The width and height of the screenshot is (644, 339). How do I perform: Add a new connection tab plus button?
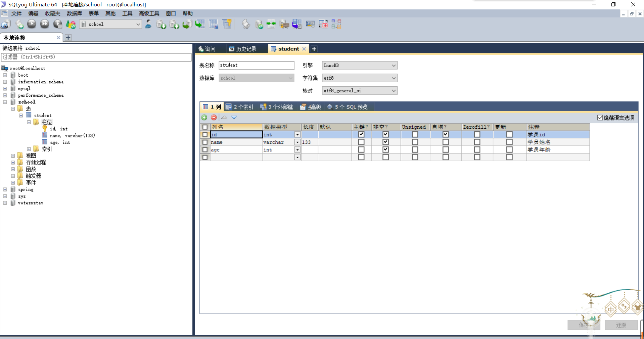point(68,38)
